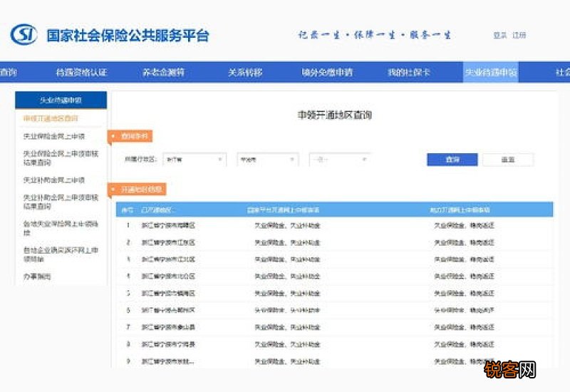Click row 1 失业保险金、稳岗返还 cell
Image resolution: width=570 pixels, height=392 pixels.
pos(465,225)
